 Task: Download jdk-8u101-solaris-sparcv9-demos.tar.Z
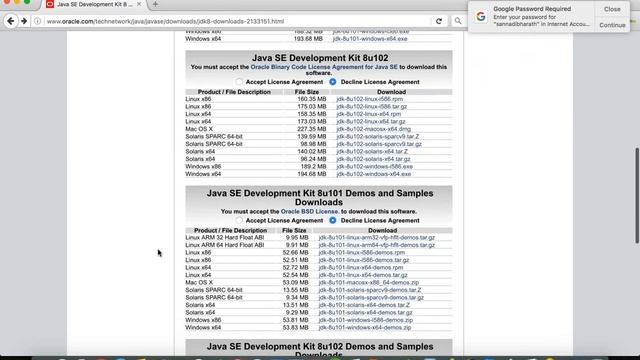(370, 290)
